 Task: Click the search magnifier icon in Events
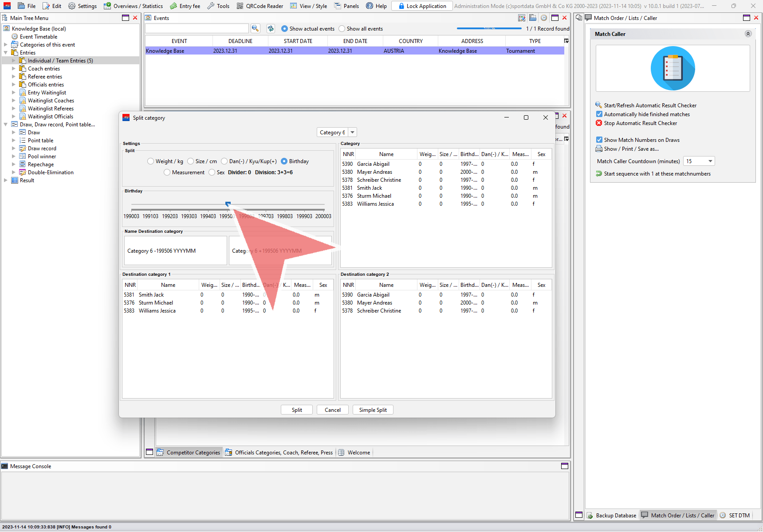255,28
